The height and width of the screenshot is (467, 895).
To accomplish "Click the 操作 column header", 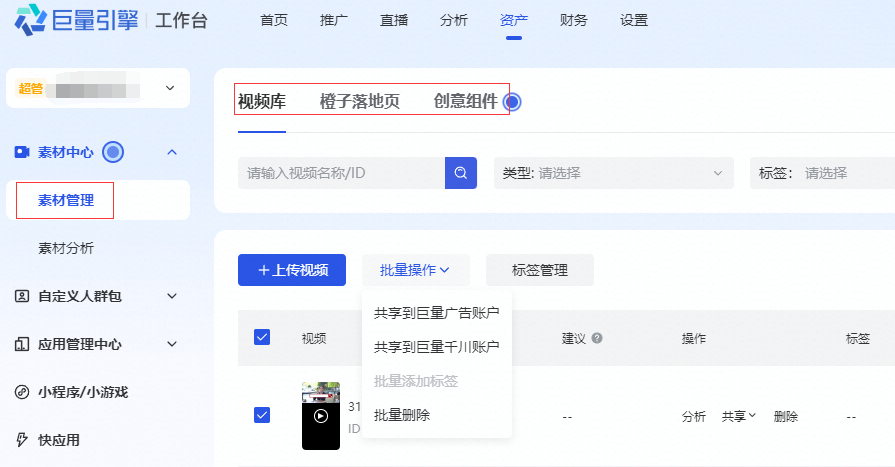I will click(694, 339).
